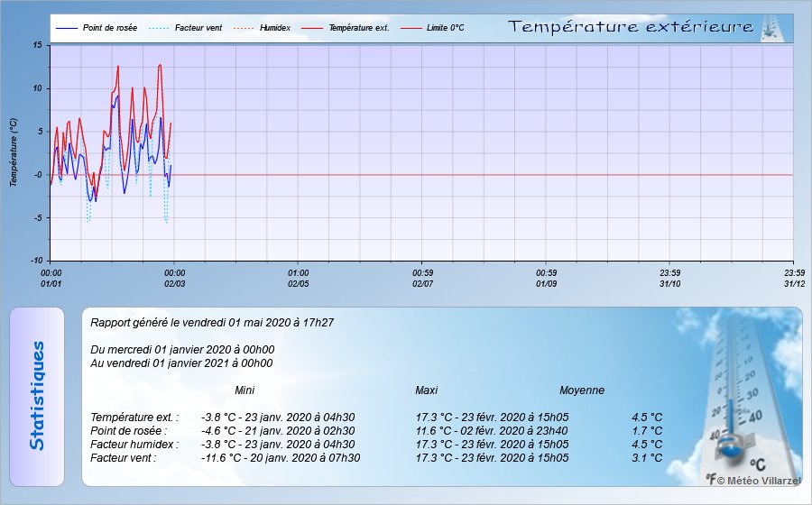
Task: Click the °F symbol near the thermometer
Action: tap(711, 480)
